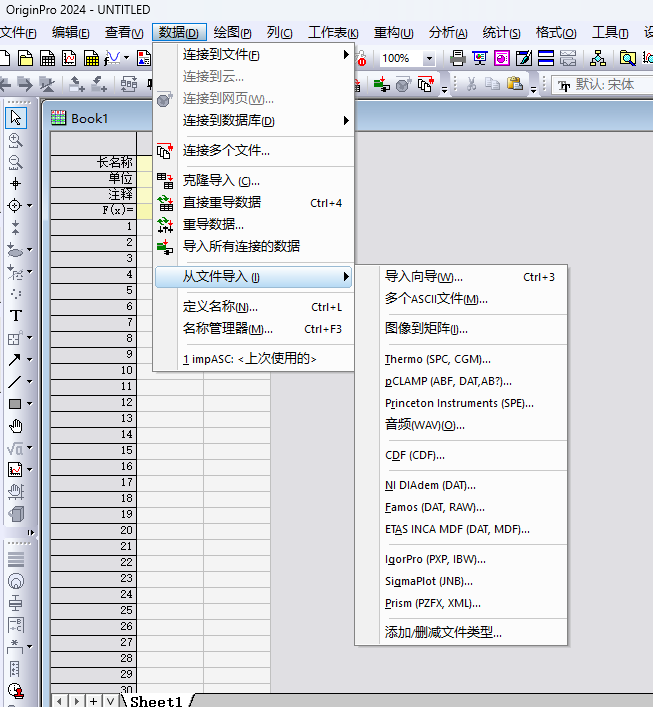Choose 导入向导(W)... in submenu

click(x=461, y=276)
